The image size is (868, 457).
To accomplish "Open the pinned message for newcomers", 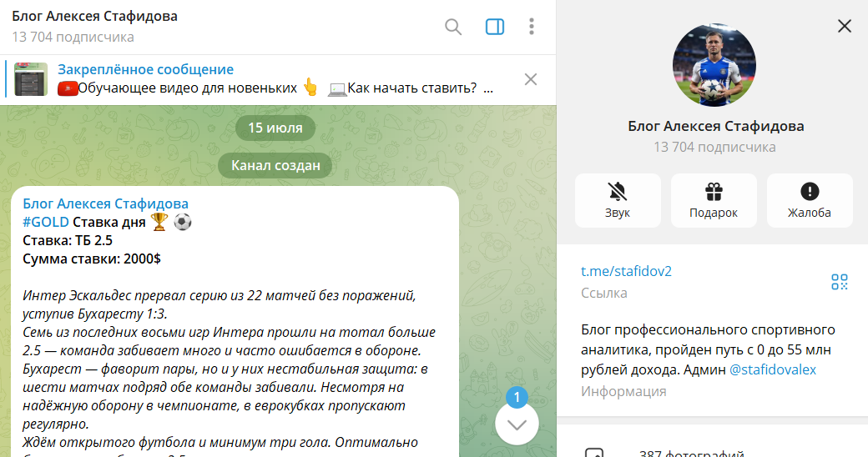I will [275, 79].
